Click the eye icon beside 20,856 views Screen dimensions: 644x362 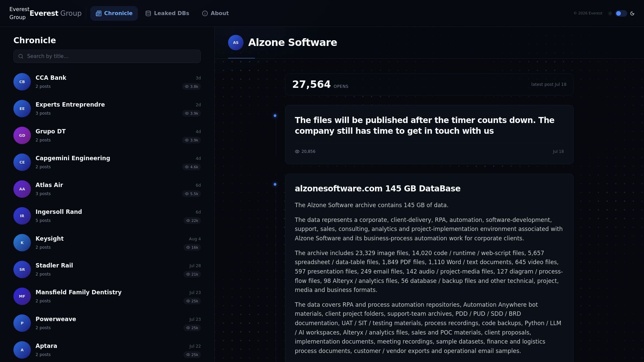pos(297,152)
